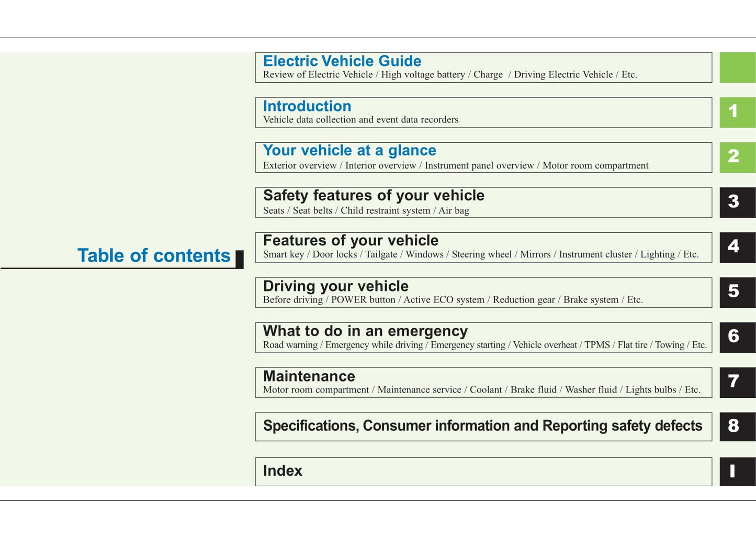The width and height of the screenshot is (756, 537).
Task: Select black chapter tab number 5
Action: point(737,292)
